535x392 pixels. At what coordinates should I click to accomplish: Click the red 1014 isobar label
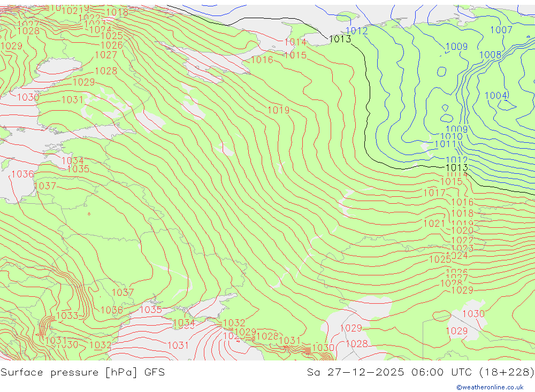(295, 42)
